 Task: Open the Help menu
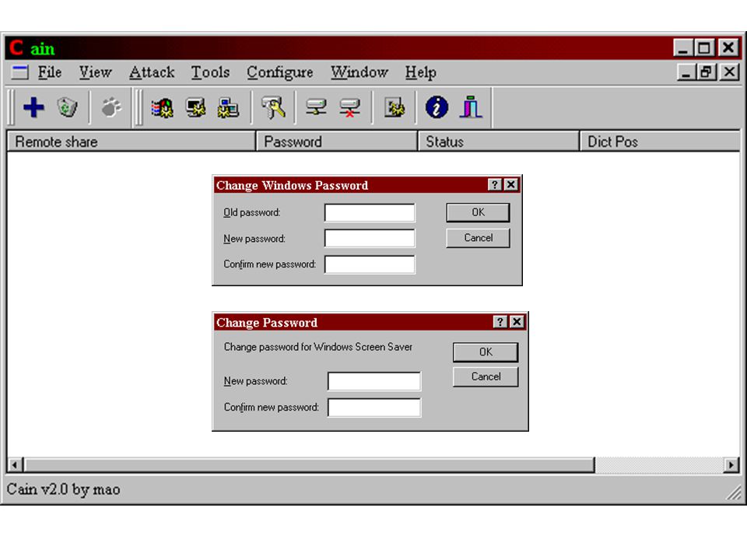[x=421, y=72]
